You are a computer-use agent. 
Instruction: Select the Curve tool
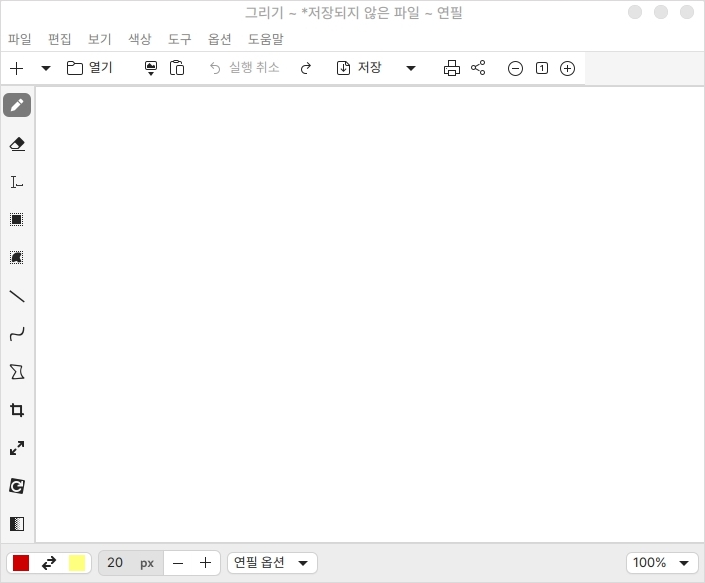17,334
